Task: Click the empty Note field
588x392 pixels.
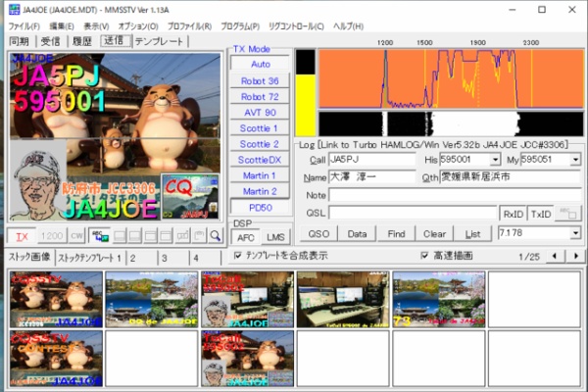Action: point(455,195)
